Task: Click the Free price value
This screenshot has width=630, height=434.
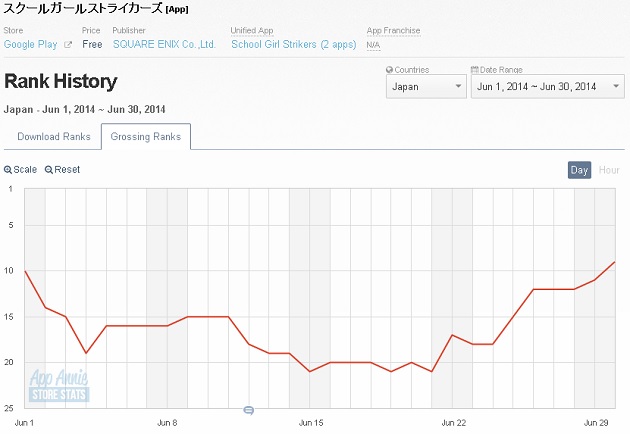Action: [x=92, y=45]
